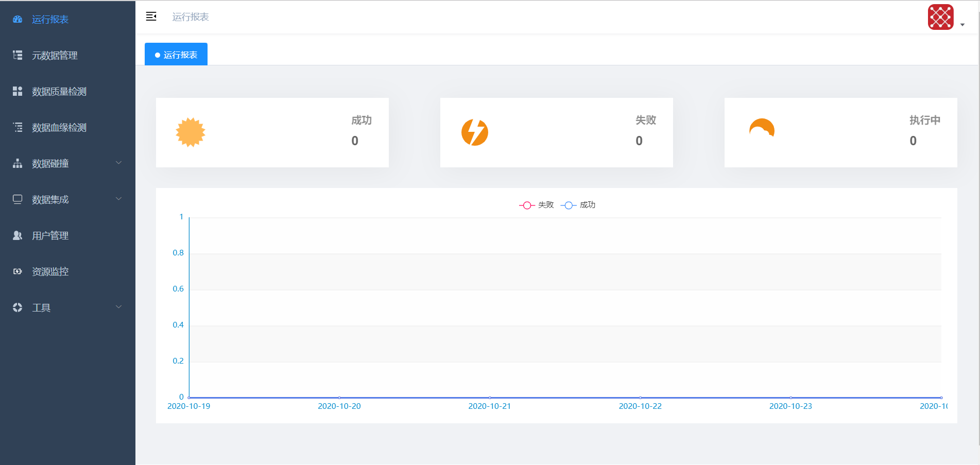Click the 成功 card label

click(x=362, y=120)
